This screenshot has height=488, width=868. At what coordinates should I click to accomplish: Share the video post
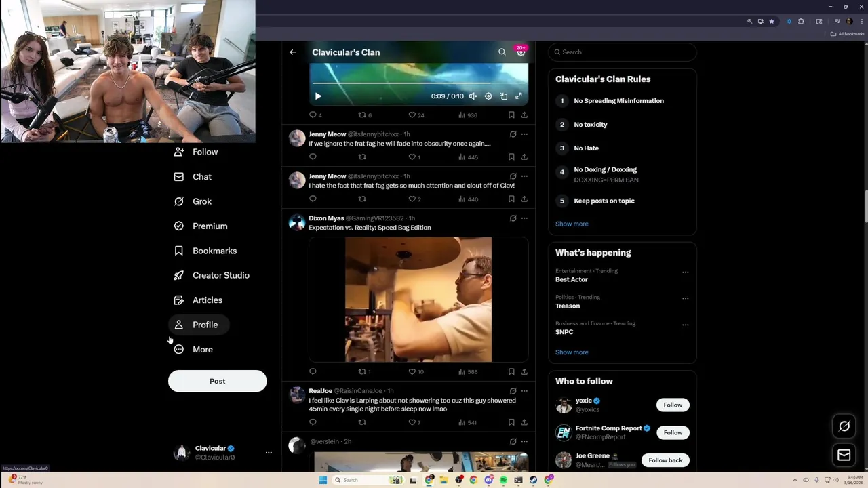[x=524, y=115]
